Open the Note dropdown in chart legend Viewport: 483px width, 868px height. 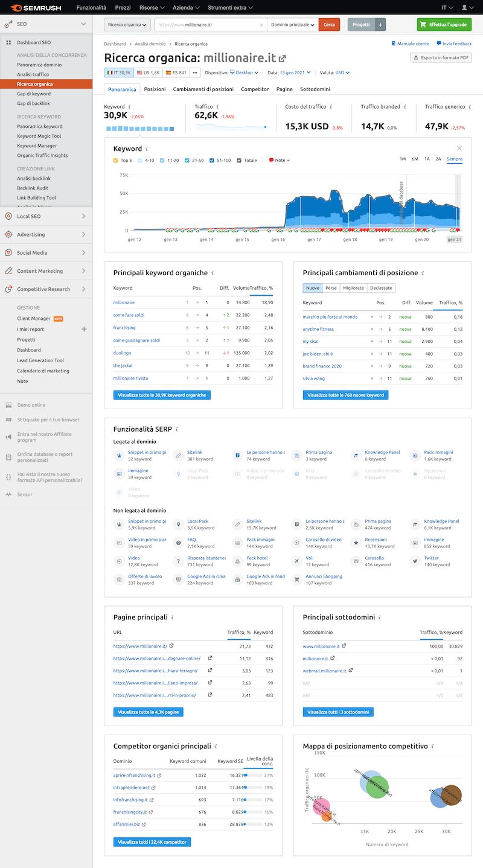(x=280, y=161)
